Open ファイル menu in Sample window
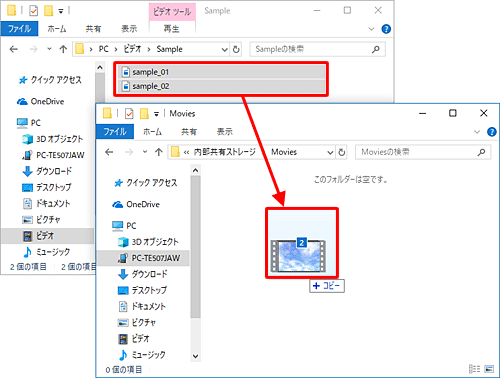The height and width of the screenshot is (378, 500). click(19, 29)
